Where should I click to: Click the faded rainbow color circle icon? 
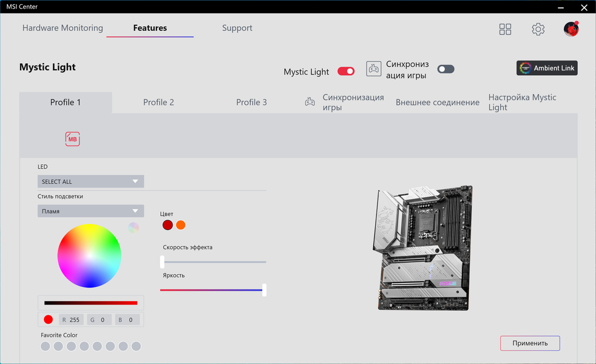(x=134, y=227)
